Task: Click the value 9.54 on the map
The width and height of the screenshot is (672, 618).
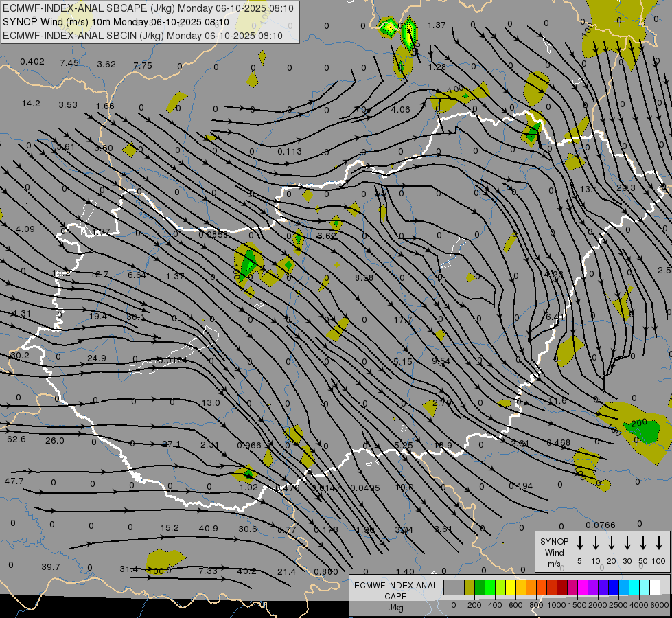Action: coord(441,361)
